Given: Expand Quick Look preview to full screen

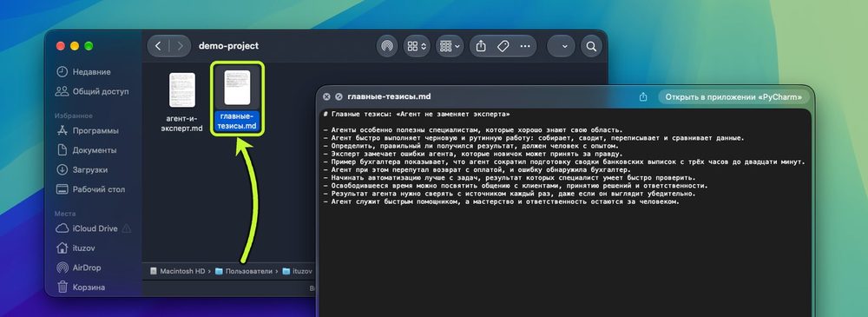Looking at the screenshot, I should (x=339, y=96).
